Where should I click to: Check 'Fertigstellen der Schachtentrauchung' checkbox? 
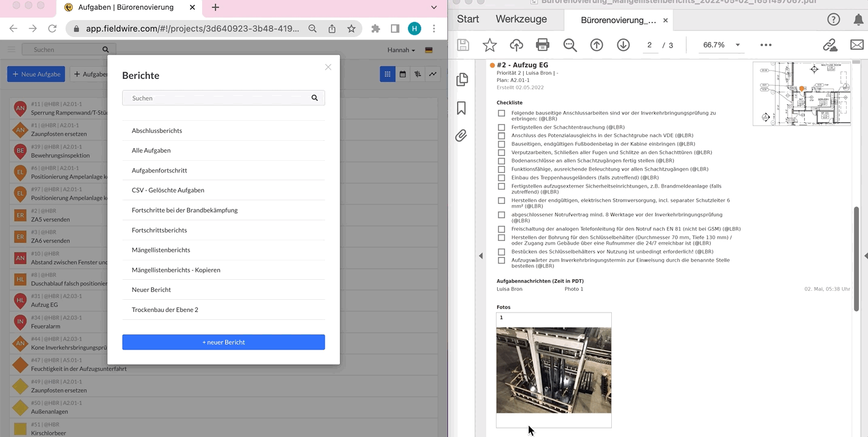click(501, 127)
